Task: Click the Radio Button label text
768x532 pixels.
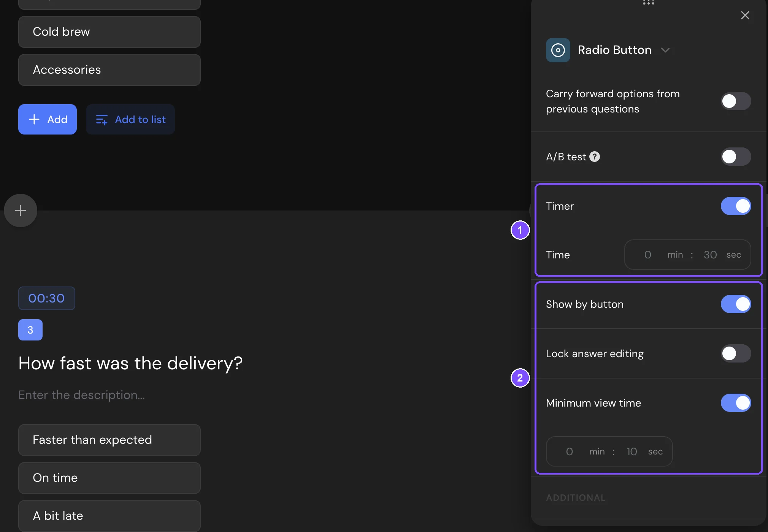Action: 614,50
